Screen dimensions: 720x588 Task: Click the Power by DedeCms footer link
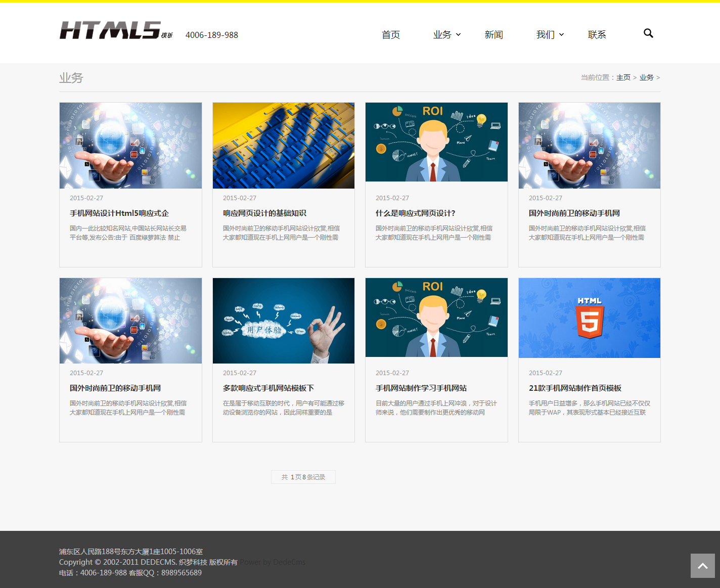tap(273, 562)
